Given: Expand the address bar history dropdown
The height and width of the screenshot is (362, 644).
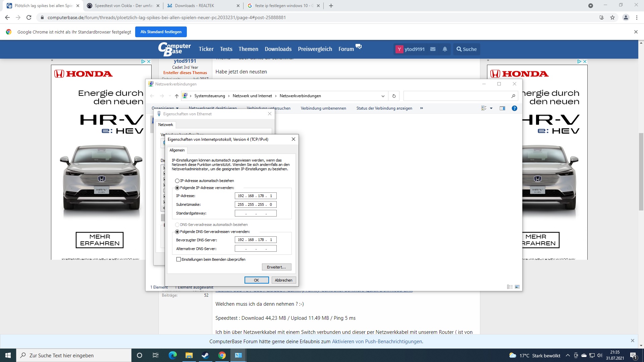Looking at the screenshot, I should (383, 96).
